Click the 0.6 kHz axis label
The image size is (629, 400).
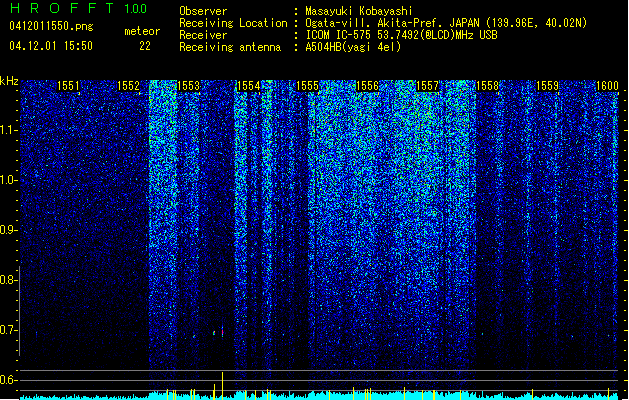click(x=8, y=380)
